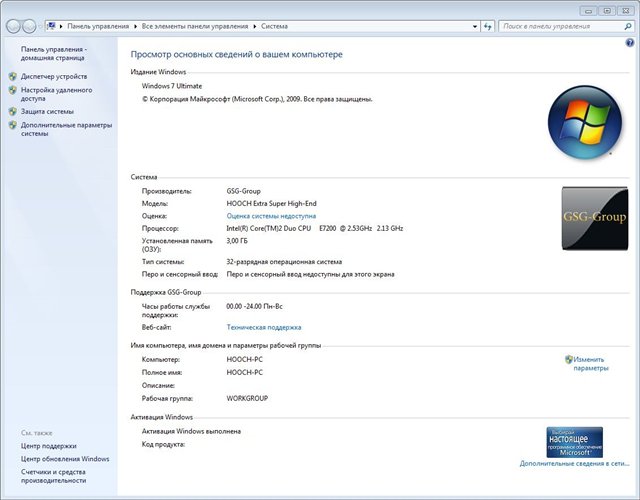
Task: Click the search magnifier icon
Action: coord(627,26)
